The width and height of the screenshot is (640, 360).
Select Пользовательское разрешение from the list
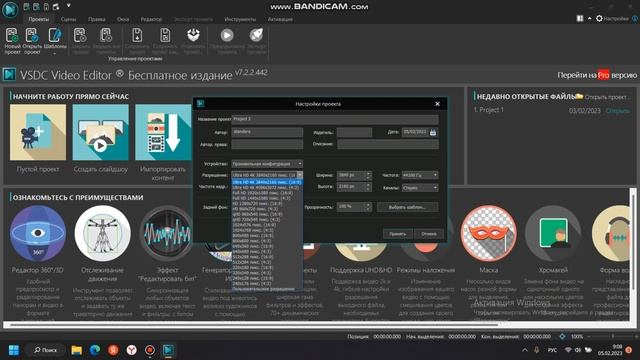click(x=267, y=289)
